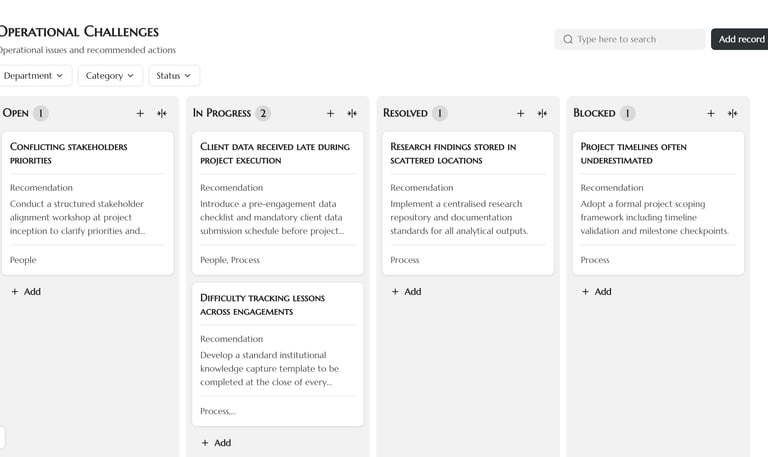Click Add below the Open column card
Viewport: 768px width, 457px height.
[x=26, y=292]
